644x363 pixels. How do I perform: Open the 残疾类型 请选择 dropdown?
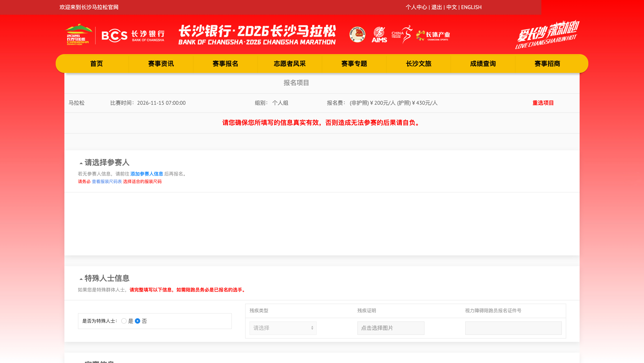tap(283, 328)
